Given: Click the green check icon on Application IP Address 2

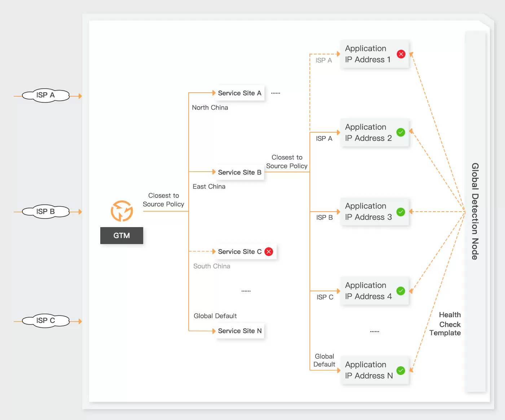Looking at the screenshot, I should click(x=400, y=132).
